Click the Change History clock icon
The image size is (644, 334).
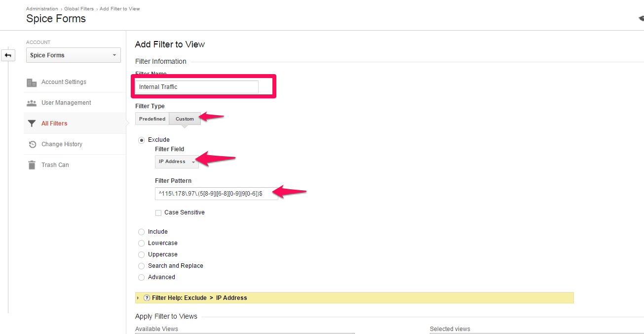tap(32, 144)
